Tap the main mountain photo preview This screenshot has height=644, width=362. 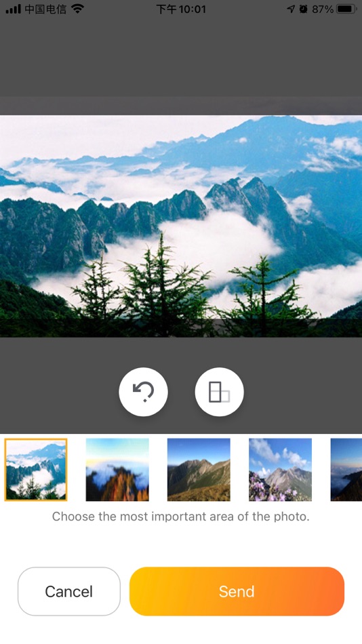(x=181, y=226)
